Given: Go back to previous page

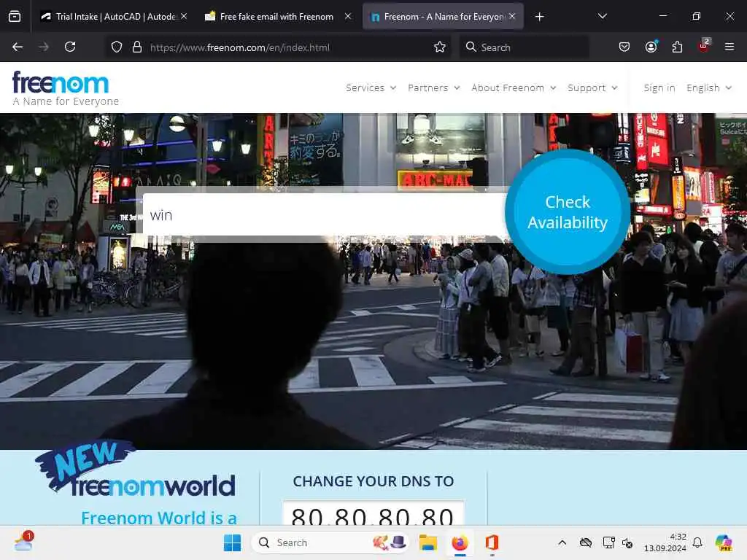Looking at the screenshot, I should [x=18, y=47].
